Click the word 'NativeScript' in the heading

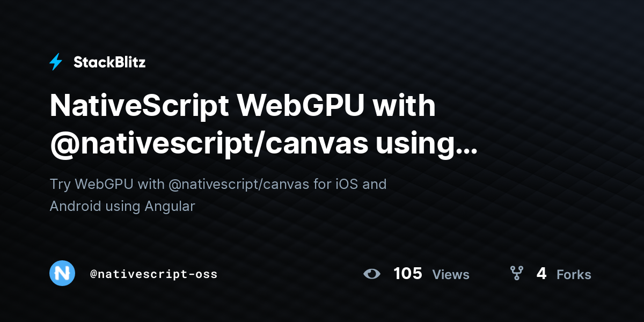click(140, 107)
